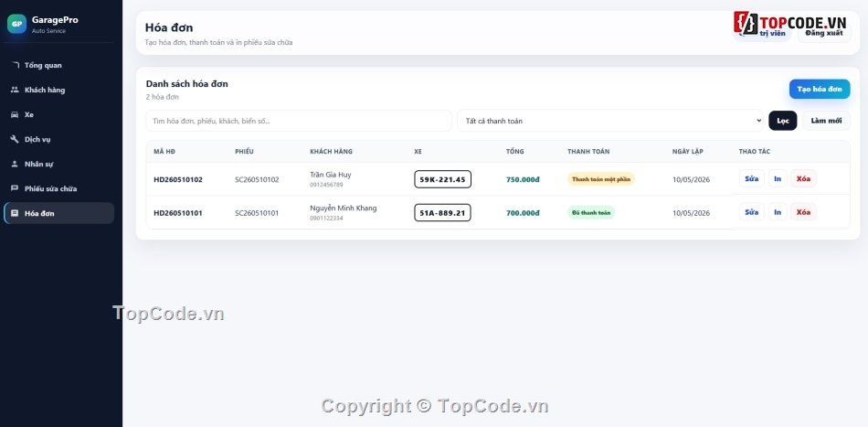The height and width of the screenshot is (427, 868).
Task: Delete invoice HD260510102 with Xóa
Action: click(803, 178)
